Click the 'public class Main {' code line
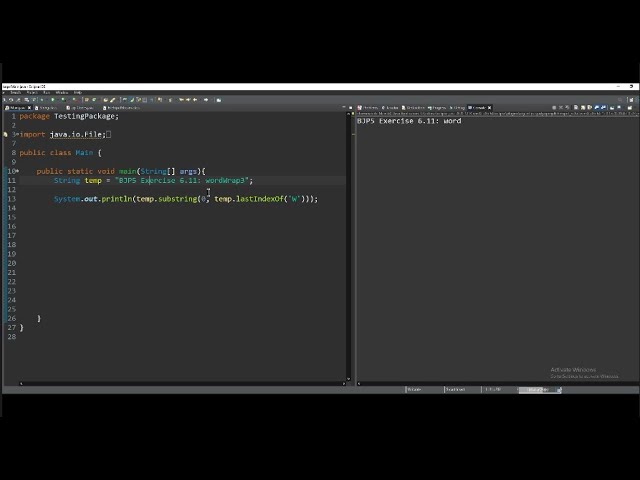The width and height of the screenshot is (640, 480). pos(60,153)
